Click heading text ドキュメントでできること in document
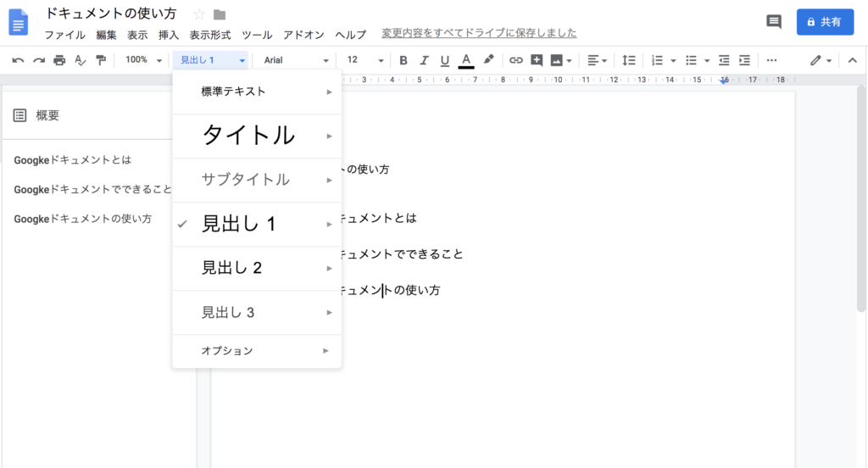Viewport: 868px width, 468px height. [x=400, y=254]
